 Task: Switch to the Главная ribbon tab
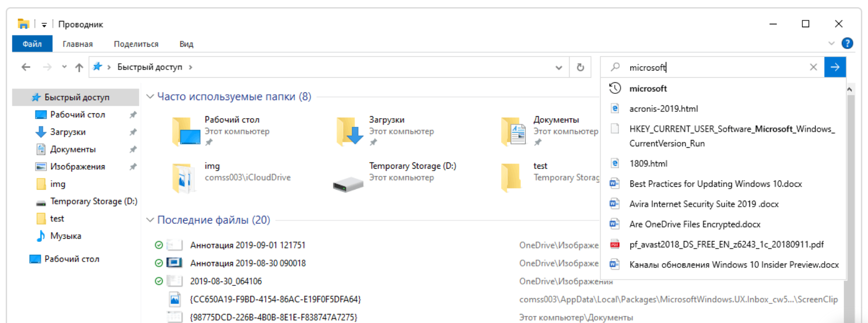pos(78,44)
